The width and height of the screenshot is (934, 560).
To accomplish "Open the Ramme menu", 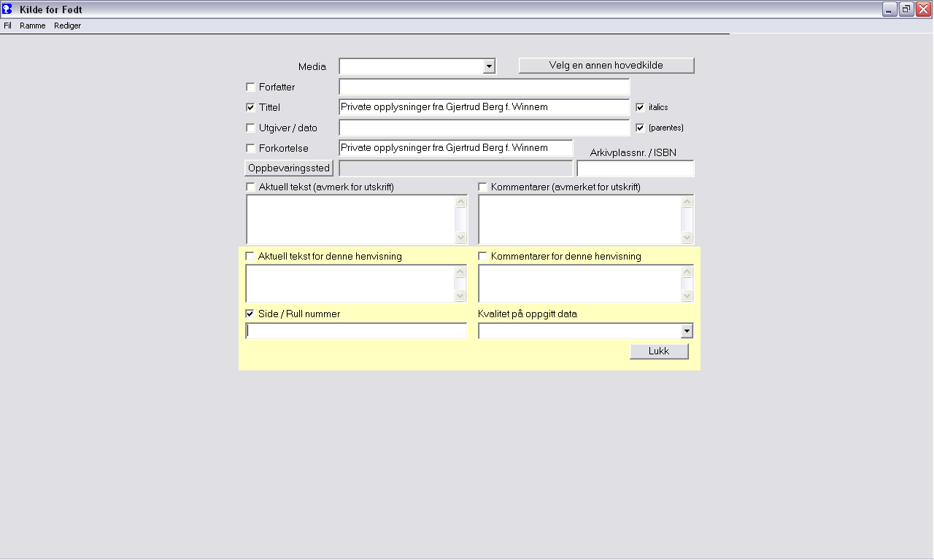I will click(x=33, y=26).
